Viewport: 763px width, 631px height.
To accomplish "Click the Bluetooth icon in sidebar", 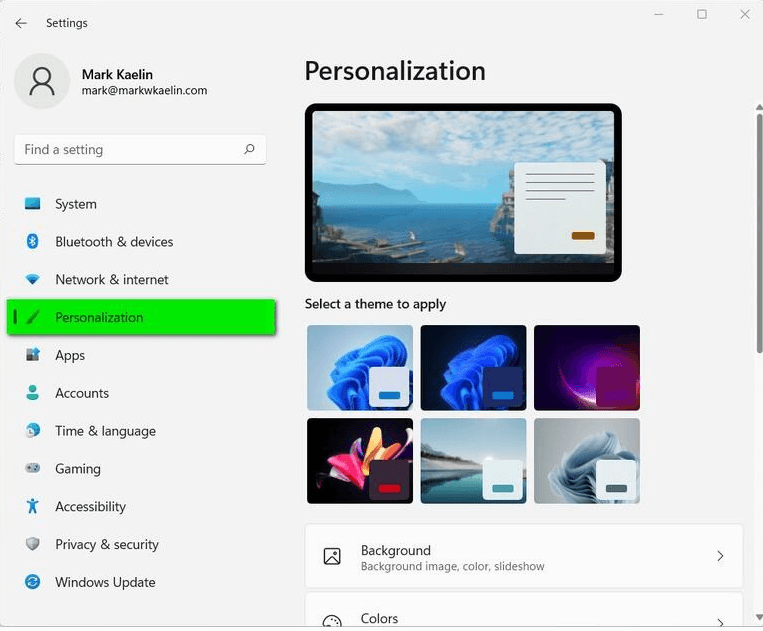I will (33, 241).
